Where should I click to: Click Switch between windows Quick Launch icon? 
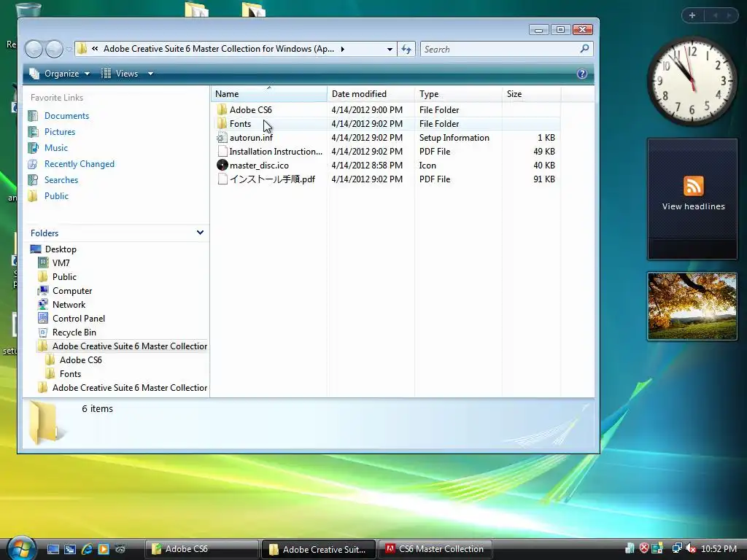pyautogui.click(x=70, y=549)
